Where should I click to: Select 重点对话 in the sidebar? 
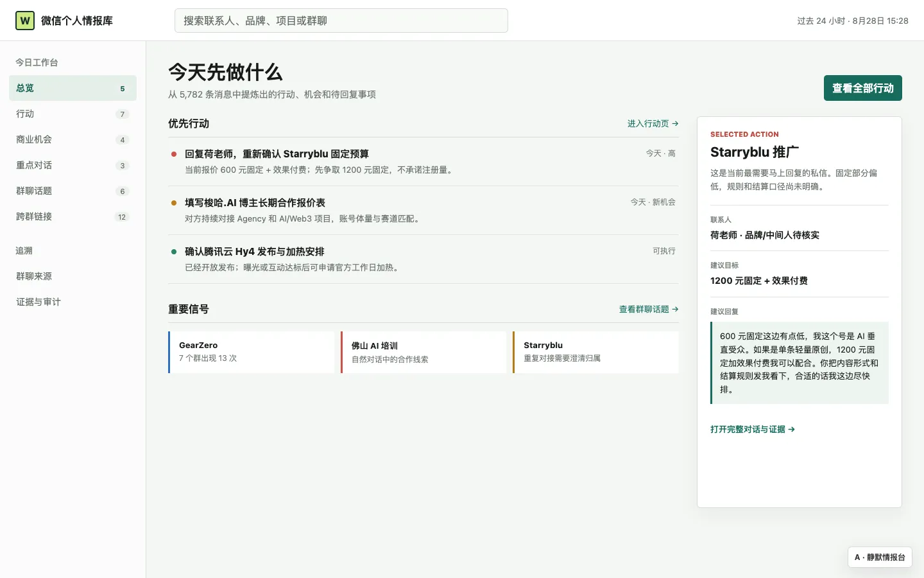click(x=73, y=165)
